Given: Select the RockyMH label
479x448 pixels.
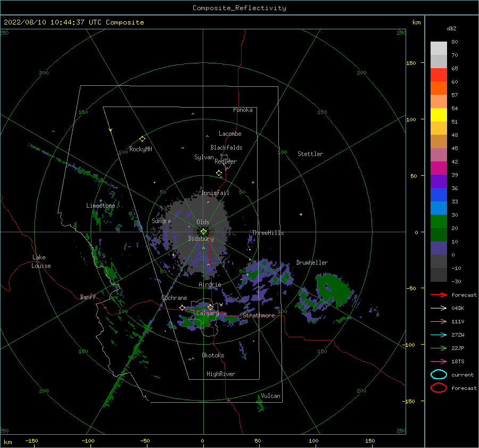Looking at the screenshot, I should [x=141, y=149].
